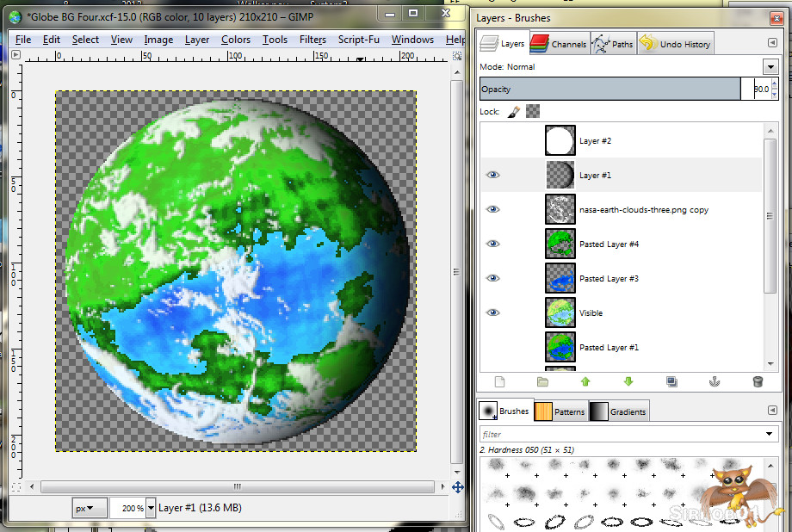Toggle visibility of Pasted Layer #4

tap(493, 244)
